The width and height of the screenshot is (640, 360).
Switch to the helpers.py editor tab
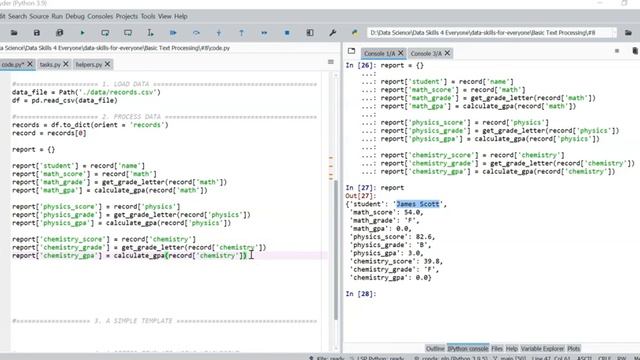(89, 64)
